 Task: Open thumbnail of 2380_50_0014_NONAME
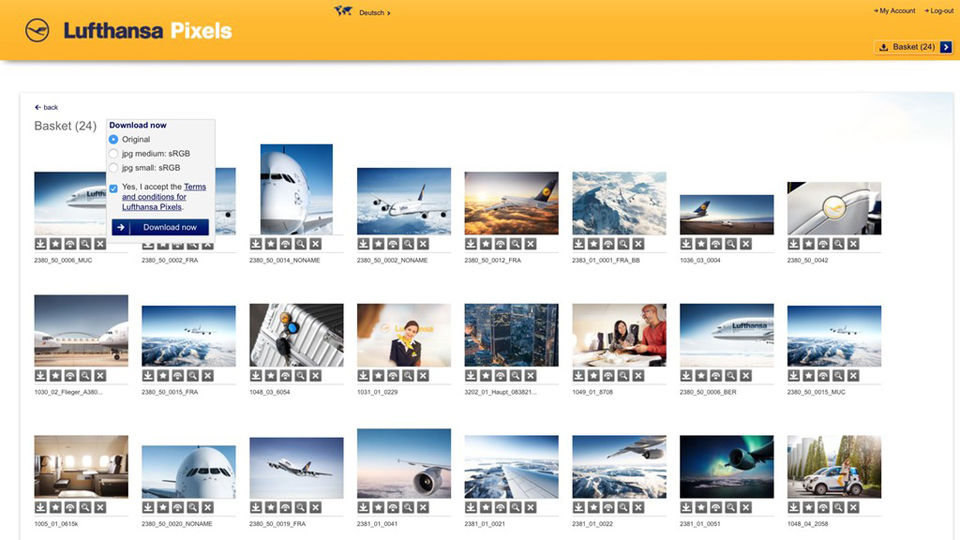click(296, 189)
